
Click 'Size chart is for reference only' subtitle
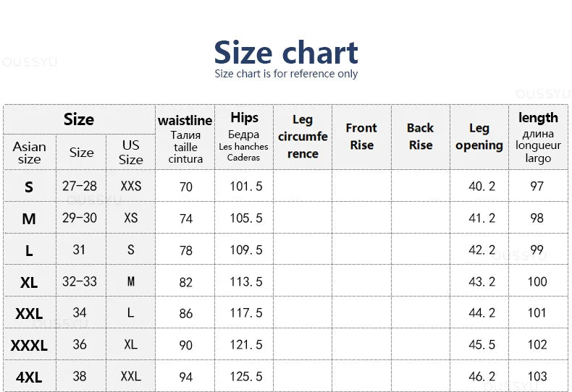click(x=286, y=74)
